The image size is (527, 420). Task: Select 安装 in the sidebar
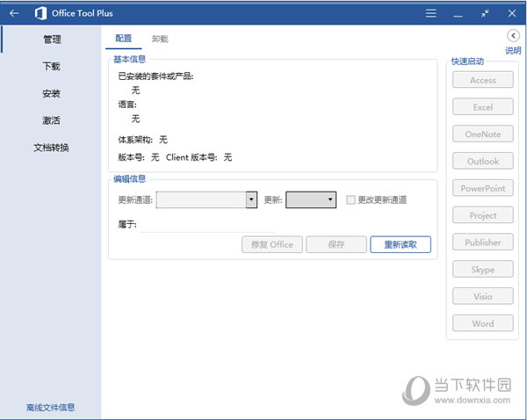pos(52,93)
